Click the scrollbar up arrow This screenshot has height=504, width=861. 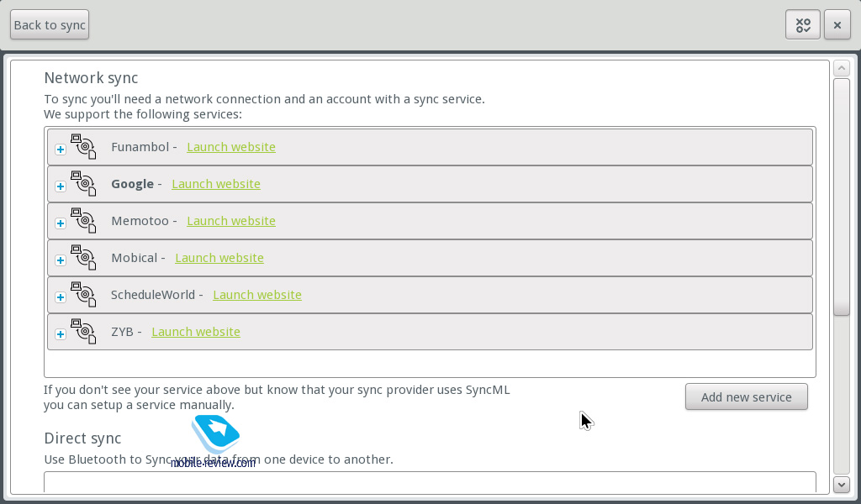point(842,69)
